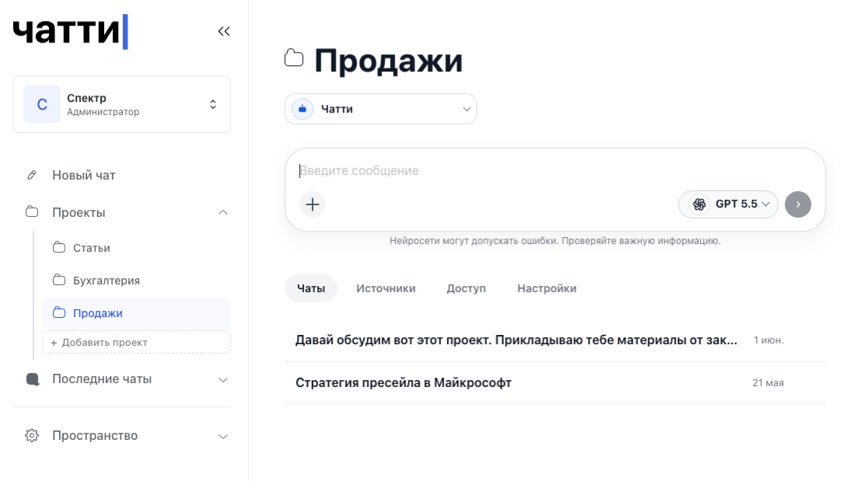Select the Продажи project in sidebar
The width and height of the screenshot is (868, 481).
tap(136, 313)
